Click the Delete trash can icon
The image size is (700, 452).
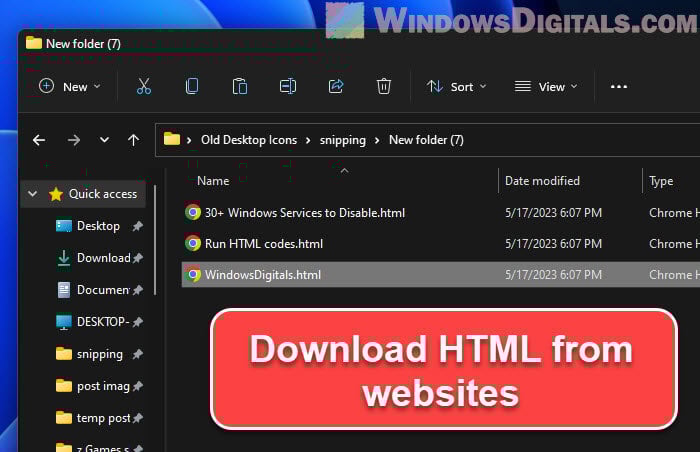coord(383,86)
